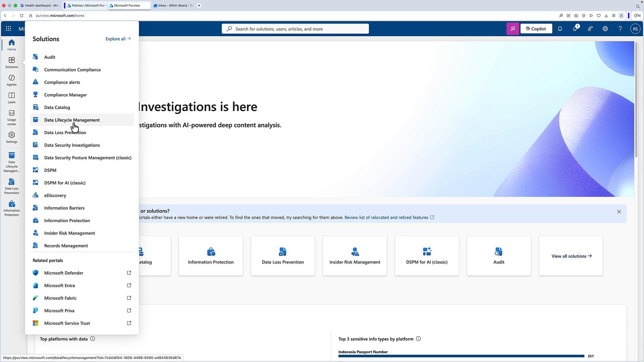644x362 pixels.
Task: Dismiss the relocated features banner
Action: click(619, 212)
